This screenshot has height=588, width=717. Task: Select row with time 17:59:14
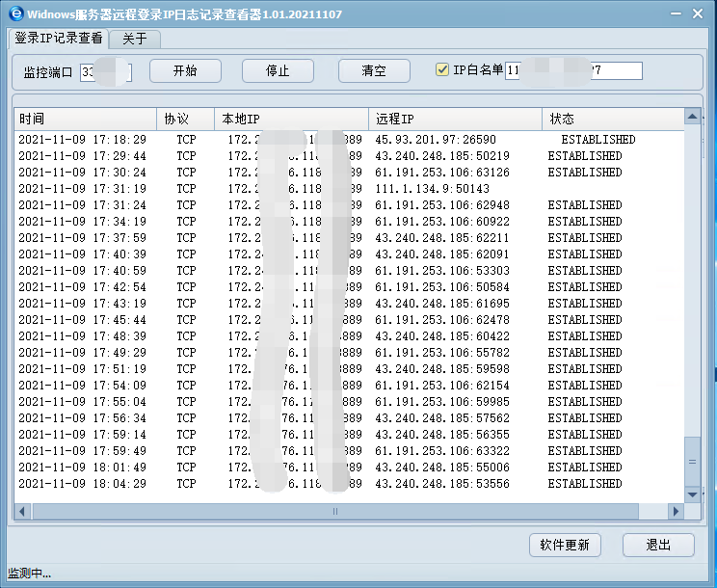coord(350,435)
